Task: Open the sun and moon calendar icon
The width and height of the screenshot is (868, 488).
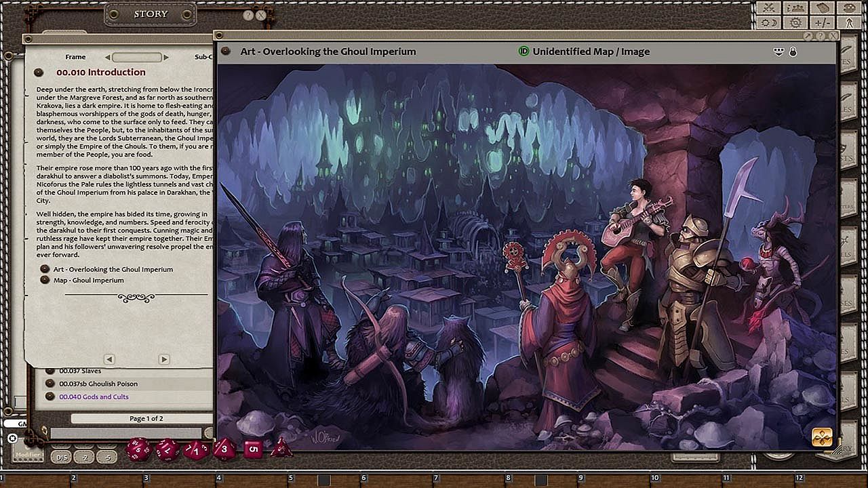Action: pyautogui.click(x=768, y=23)
